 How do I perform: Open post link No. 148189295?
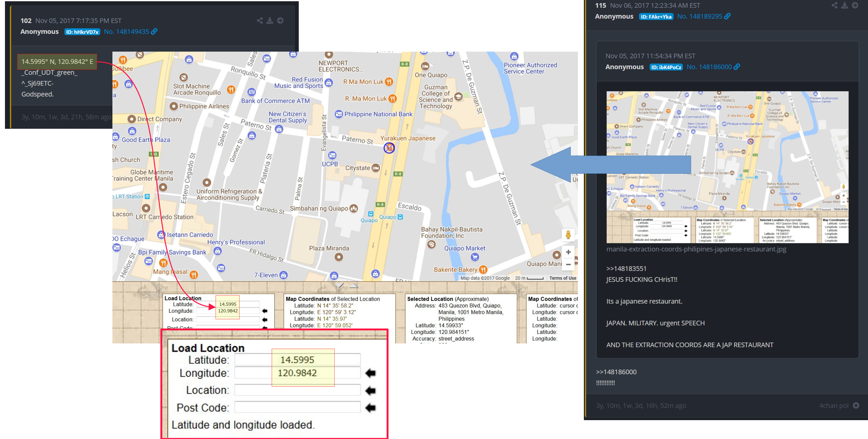click(x=700, y=16)
